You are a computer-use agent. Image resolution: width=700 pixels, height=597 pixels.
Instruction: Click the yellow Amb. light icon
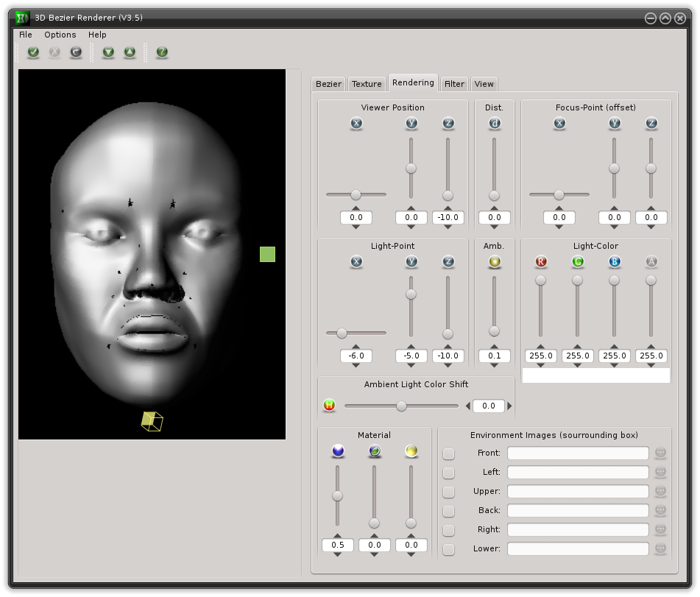[495, 262]
